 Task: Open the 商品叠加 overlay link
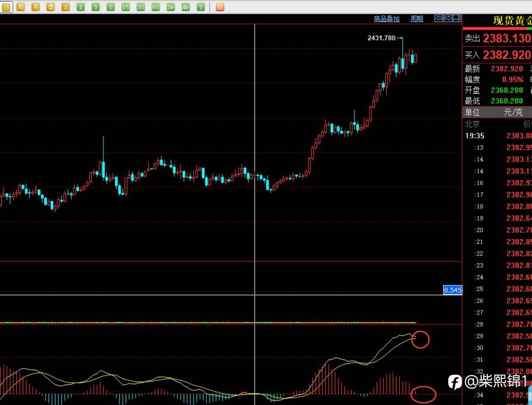coord(387,19)
